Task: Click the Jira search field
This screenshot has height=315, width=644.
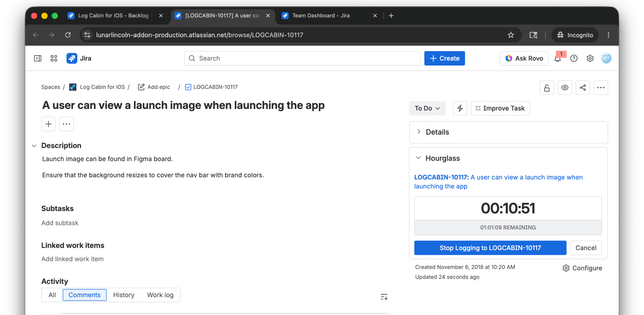Action: (302, 58)
